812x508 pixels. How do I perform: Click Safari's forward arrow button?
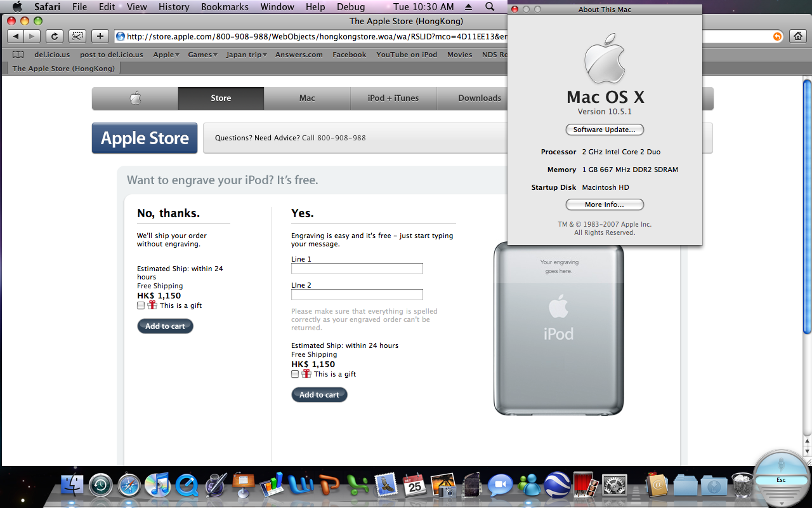(32, 36)
